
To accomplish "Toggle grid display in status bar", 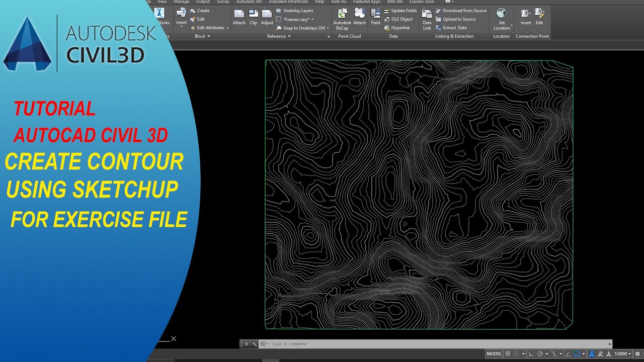I will point(508,353).
